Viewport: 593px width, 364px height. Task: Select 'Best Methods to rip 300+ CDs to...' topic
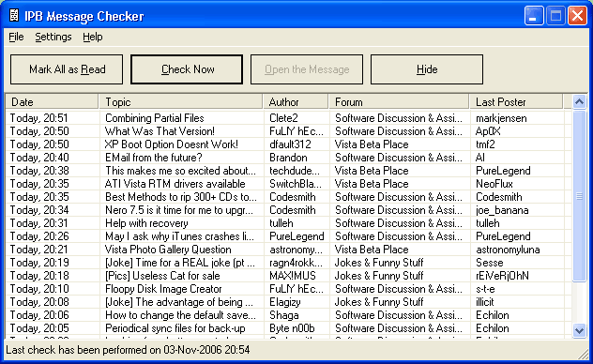click(181, 197)
